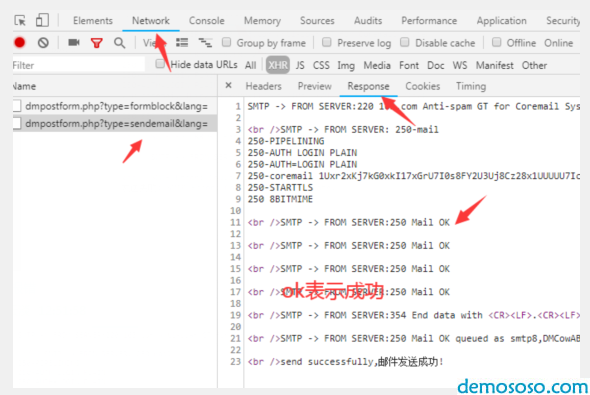Click the send successfully response line
The height and width of the screenshot is (395, 590).
coord(346,362)
